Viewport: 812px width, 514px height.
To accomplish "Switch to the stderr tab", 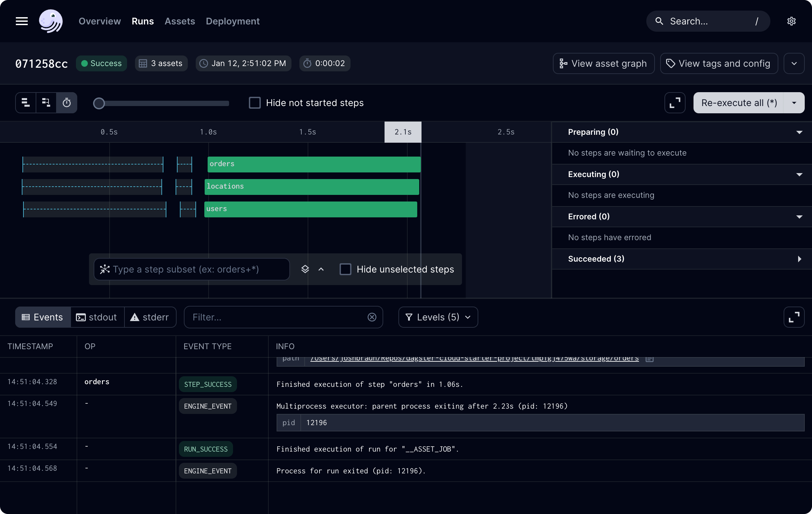I will click(x=150, y=317).
